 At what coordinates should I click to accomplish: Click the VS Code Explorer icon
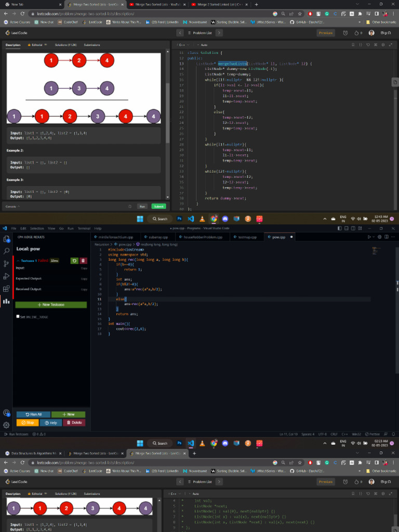[6, 239]
